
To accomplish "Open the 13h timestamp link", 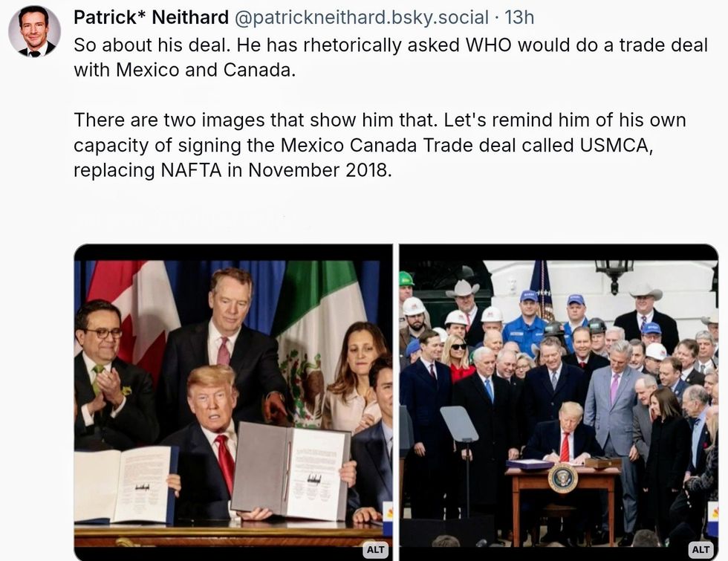I will (x=519, y=17).
